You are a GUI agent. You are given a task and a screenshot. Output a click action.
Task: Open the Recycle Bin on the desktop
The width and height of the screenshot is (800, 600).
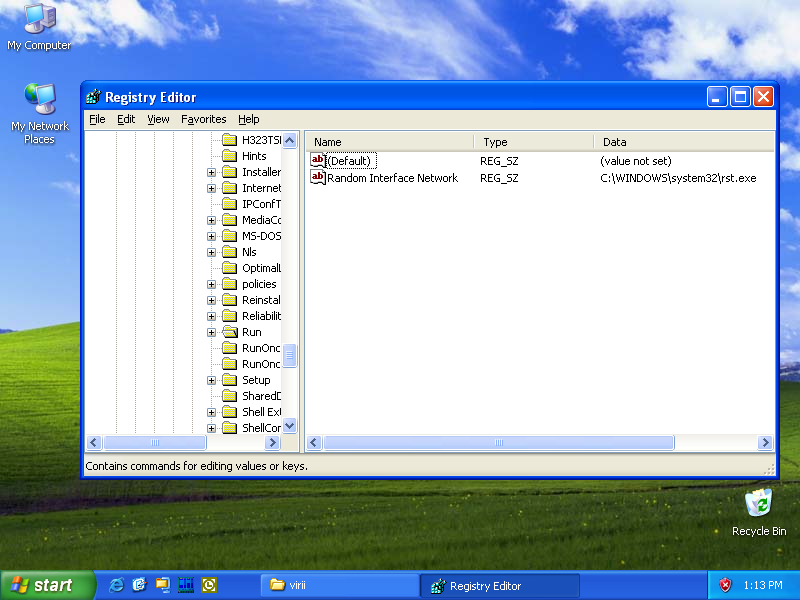point(759,502)
